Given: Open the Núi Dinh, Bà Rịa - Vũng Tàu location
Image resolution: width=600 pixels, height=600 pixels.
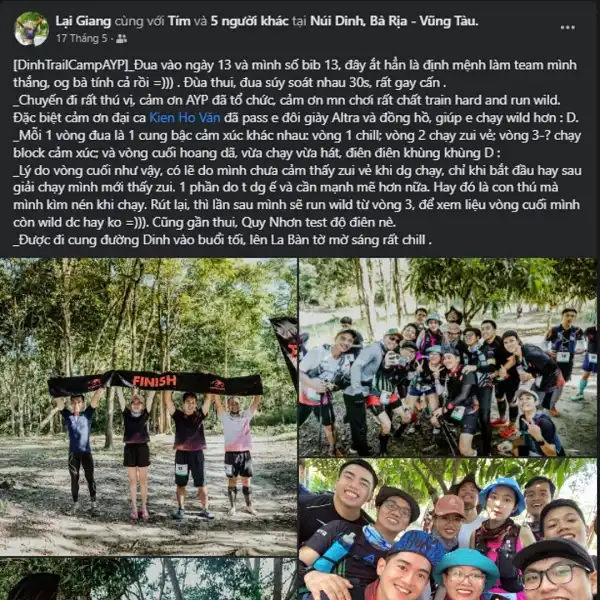Looking at the screenshot, I should pyautogui.click(x=394, y=21).
